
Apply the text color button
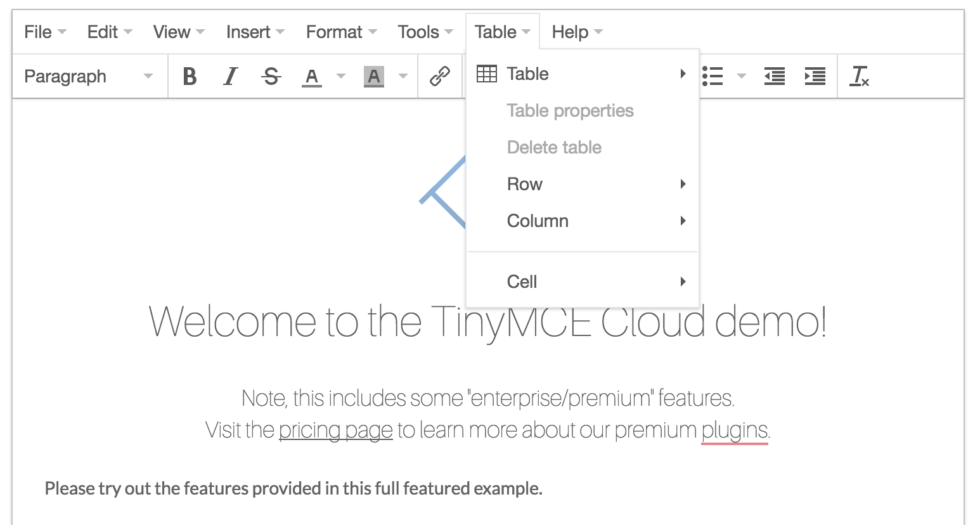(x=311, y=77)
